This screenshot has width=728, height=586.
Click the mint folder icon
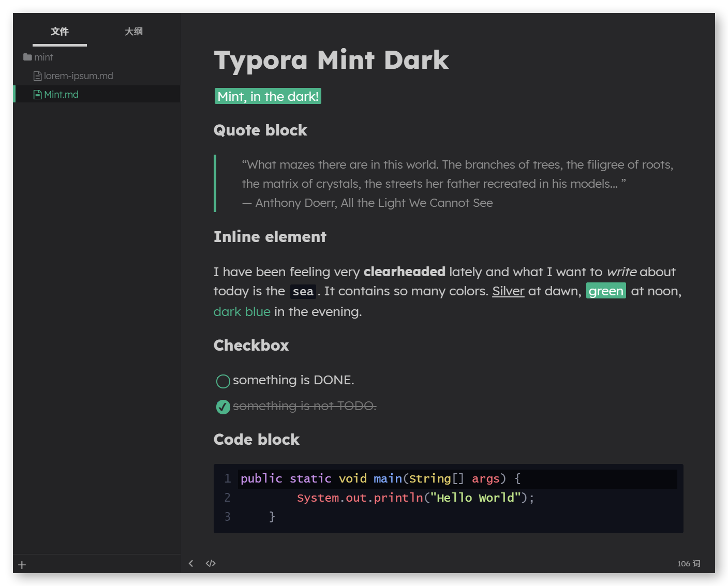pyautogui.click(x=27, y=57)
